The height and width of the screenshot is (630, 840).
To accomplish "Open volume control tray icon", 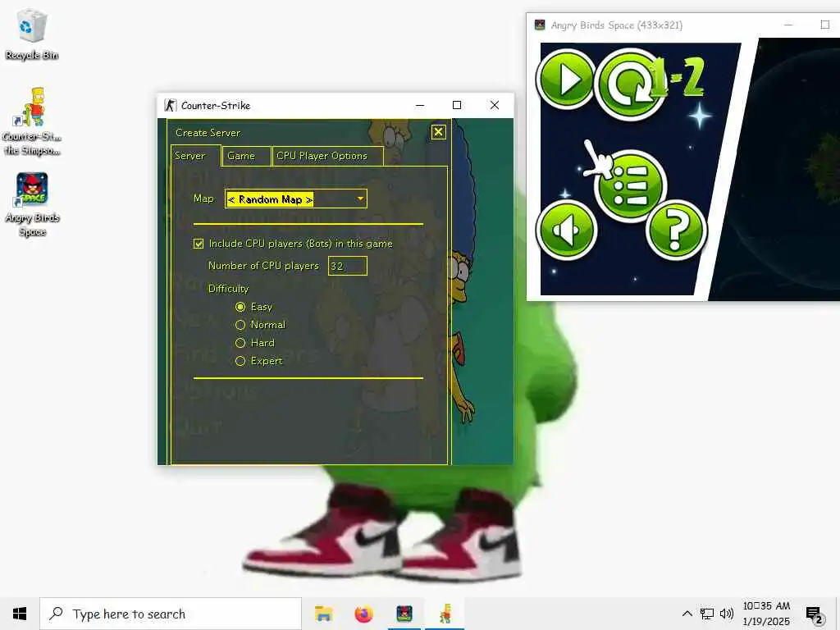I will click(x=727, y=614).
